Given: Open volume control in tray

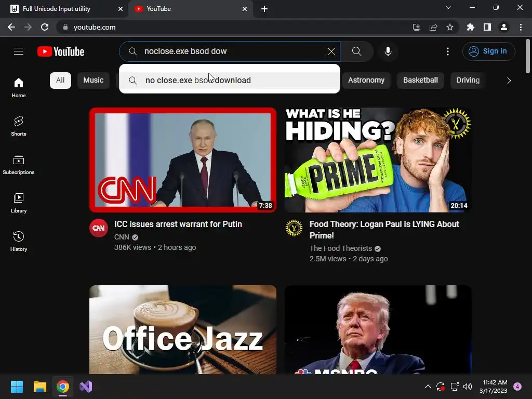Looking at the screenshot, I should (x=468, y=387).
